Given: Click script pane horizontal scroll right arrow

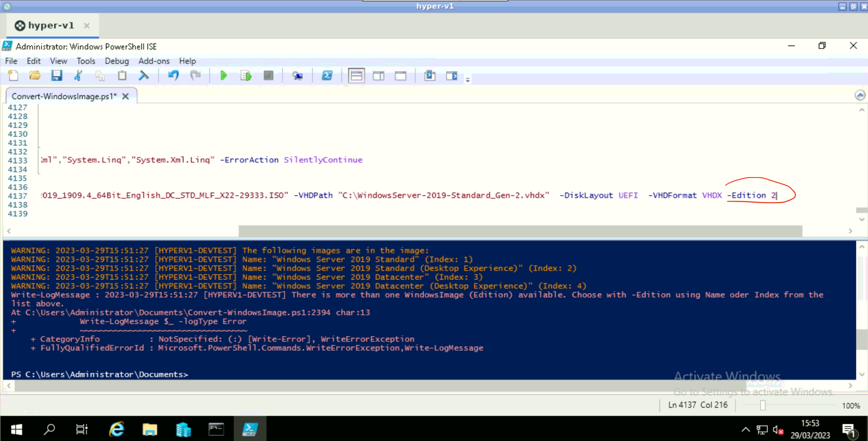Looking at the screenshot, I should [850, 231].
